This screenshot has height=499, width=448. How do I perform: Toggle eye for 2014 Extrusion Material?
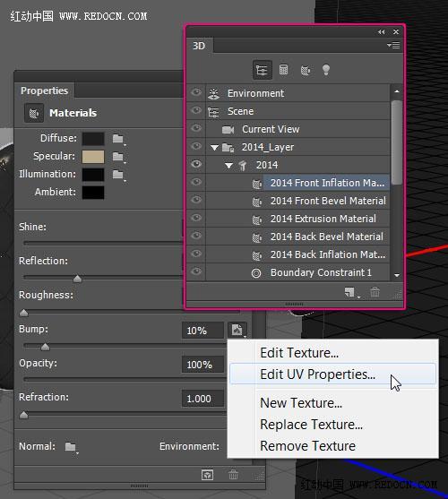[196, 218]
